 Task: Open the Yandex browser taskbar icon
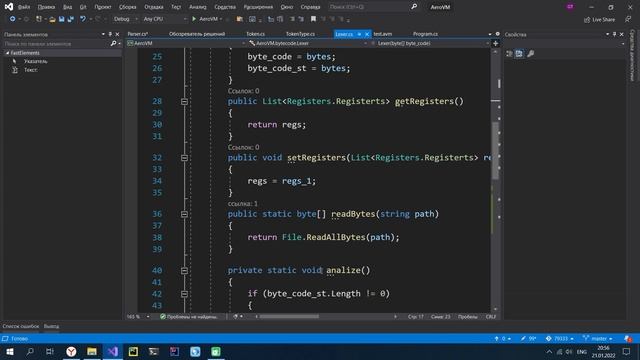point(71,351)
